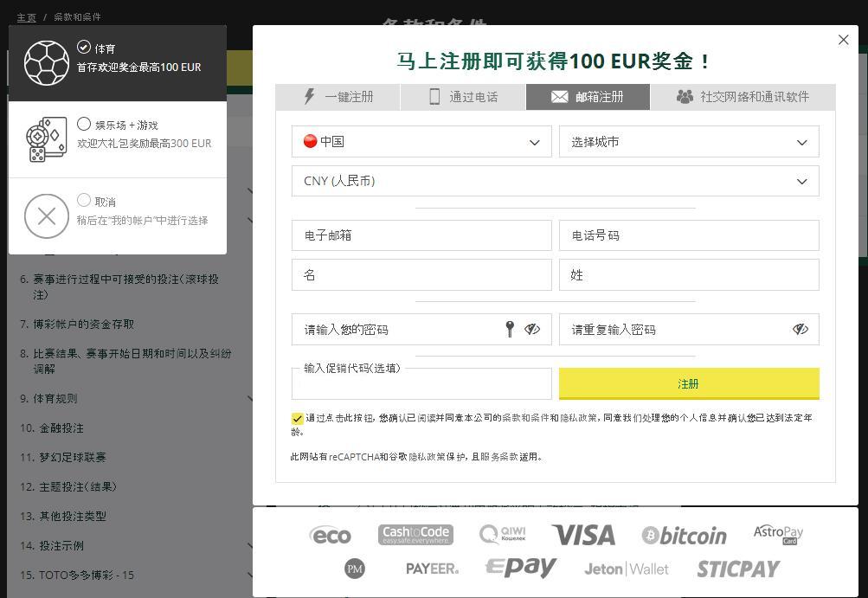Click the yellow 注册 button
This screenshot has width=868, height=598.
coord(689,383)
